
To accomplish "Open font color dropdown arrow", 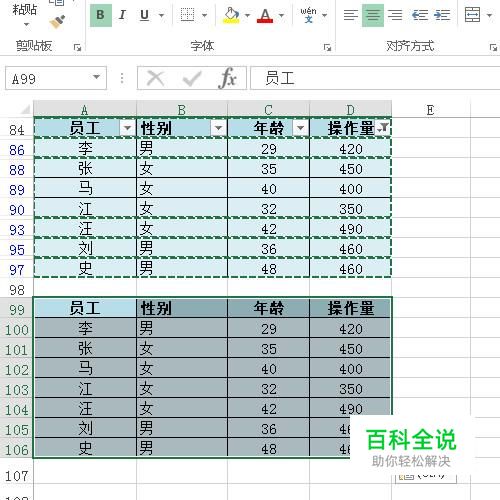I will tap(281, 15).
